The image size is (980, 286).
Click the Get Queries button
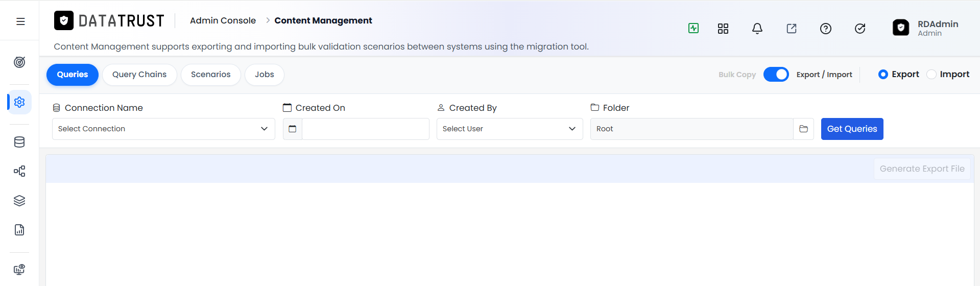pos(852,129)
